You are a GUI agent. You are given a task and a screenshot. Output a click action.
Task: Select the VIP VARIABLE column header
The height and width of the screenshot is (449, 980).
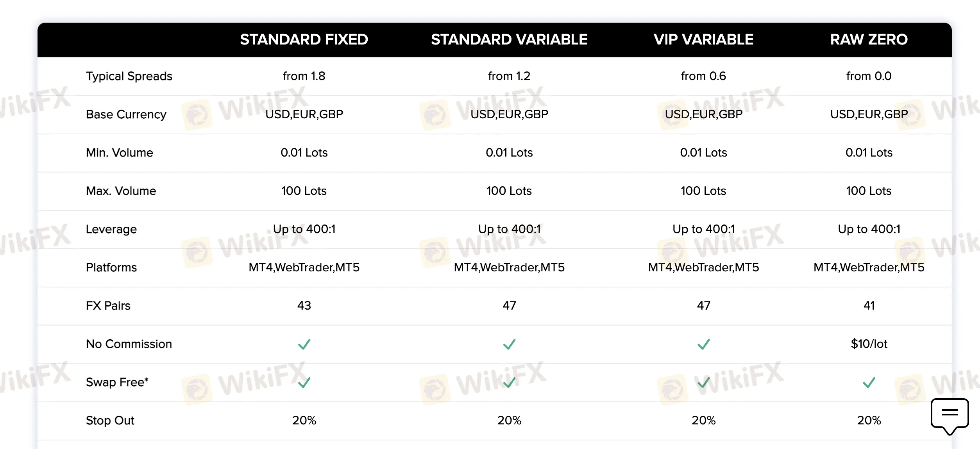point(703,39)
